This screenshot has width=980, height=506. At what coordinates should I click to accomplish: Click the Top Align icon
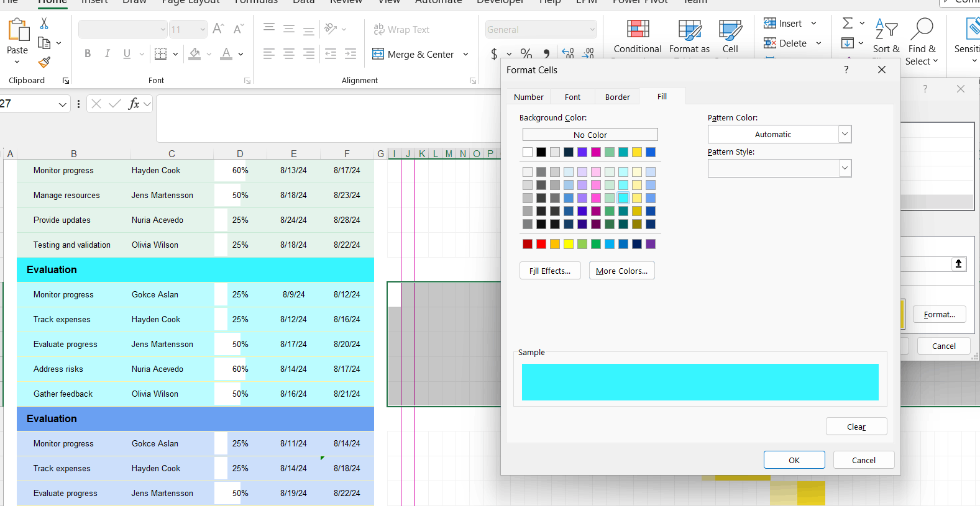(x=269, y=29)
